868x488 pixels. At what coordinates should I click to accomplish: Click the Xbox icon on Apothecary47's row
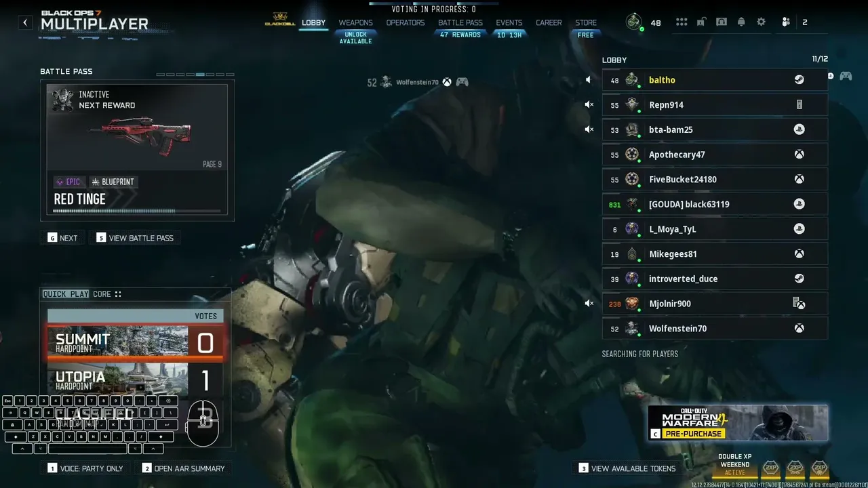pos(800,155)
